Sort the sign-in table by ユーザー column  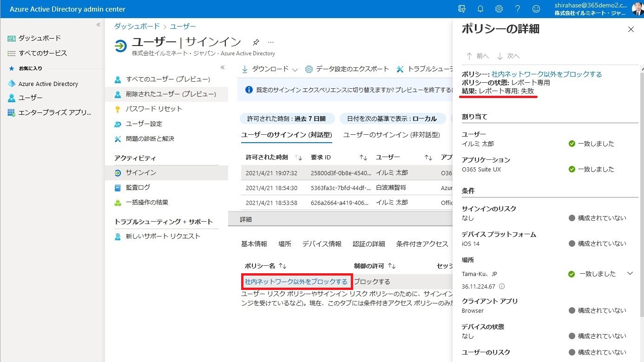click(x=404, y=158)
